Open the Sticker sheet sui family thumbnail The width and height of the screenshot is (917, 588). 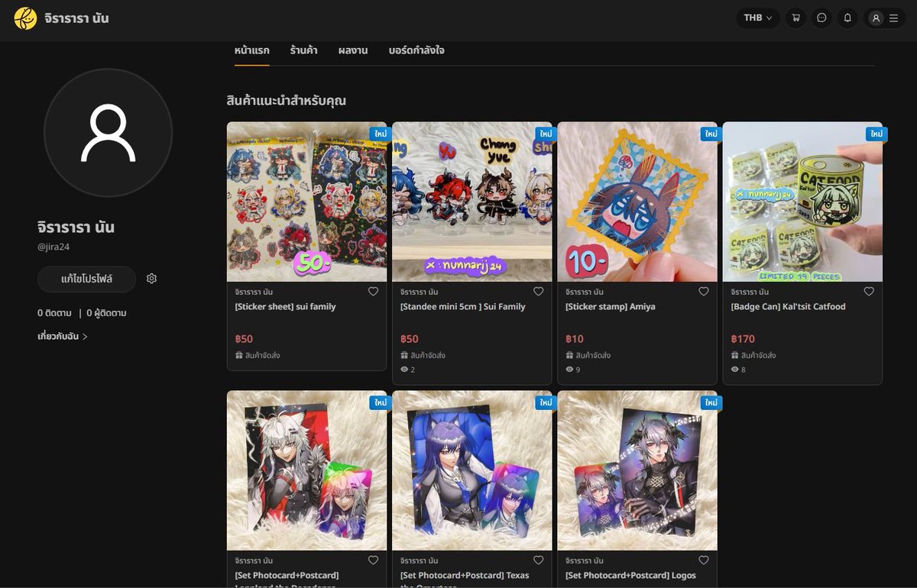(306, 202)
